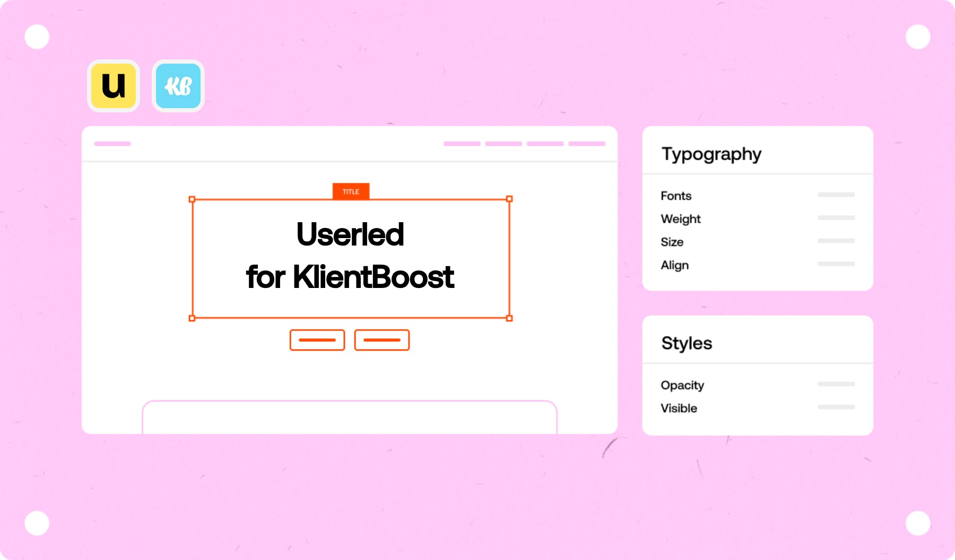The image size is (955, 560).
Task: Click the blue KlientBoost KB logo icon
Action: pyautogui.click(x=178, y=86)
